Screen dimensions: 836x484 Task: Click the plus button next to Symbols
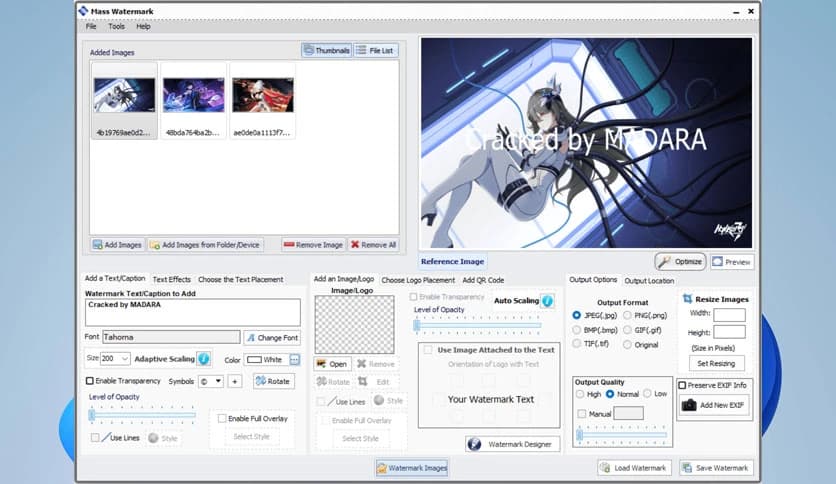(235, 381)
